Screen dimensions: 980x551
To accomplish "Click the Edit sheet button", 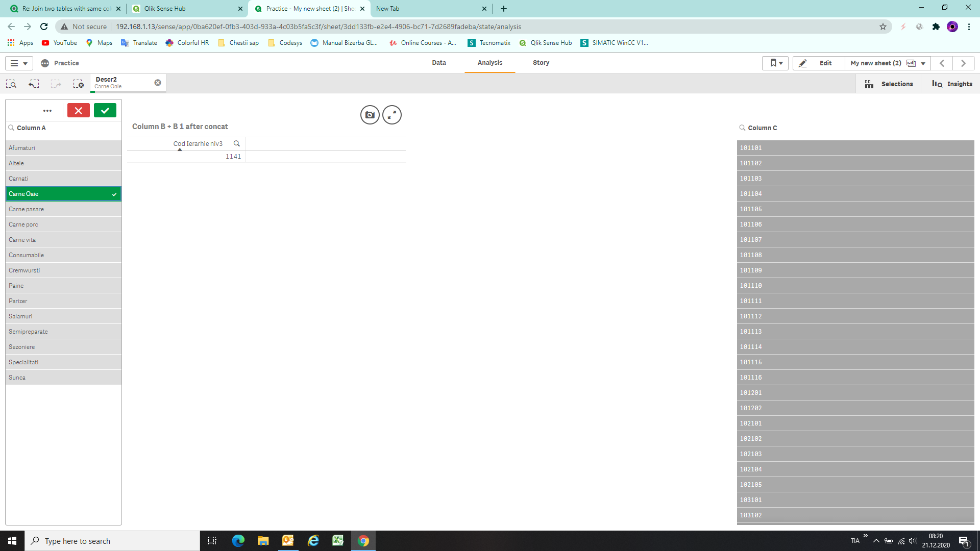I will point(818,63).
